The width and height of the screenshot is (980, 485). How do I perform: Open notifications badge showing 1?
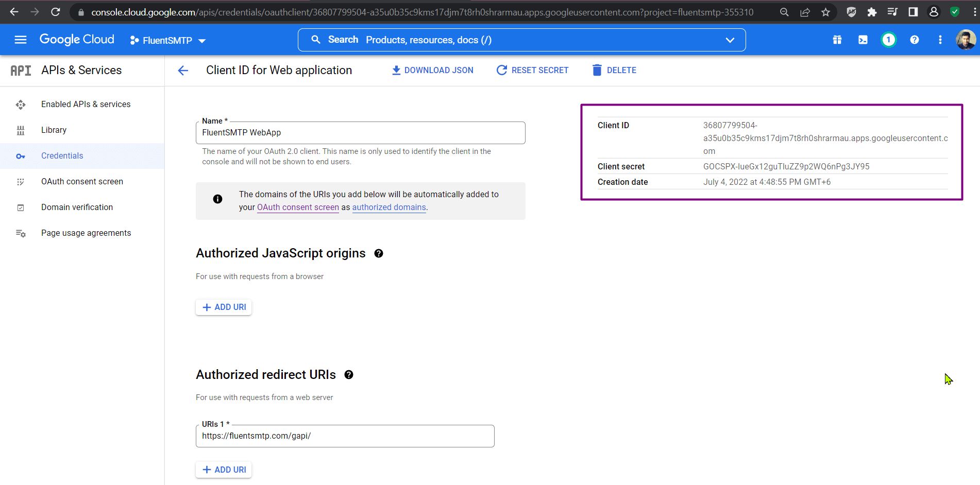(x=889, y=40)
